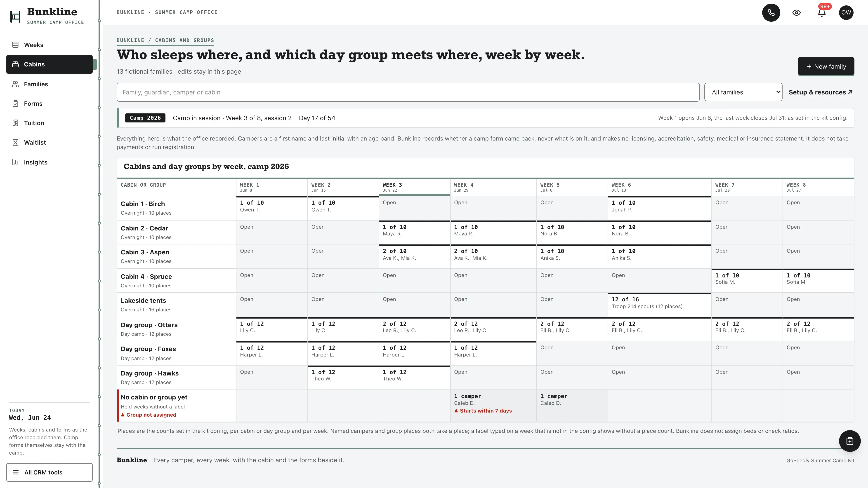Screen dimensions: 868x488
Task: Click the Bunkline / Cabins and Groups breadcrumb
Action: click(165, 40)
